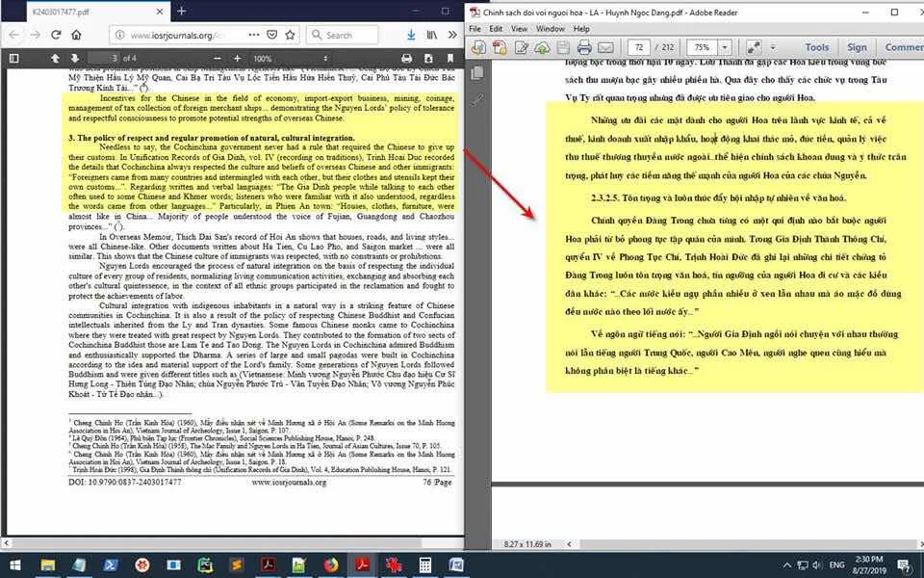Click the first Adobe Reader toolbar icon, Open file
The image size is (924, 578).
[478, 47]
